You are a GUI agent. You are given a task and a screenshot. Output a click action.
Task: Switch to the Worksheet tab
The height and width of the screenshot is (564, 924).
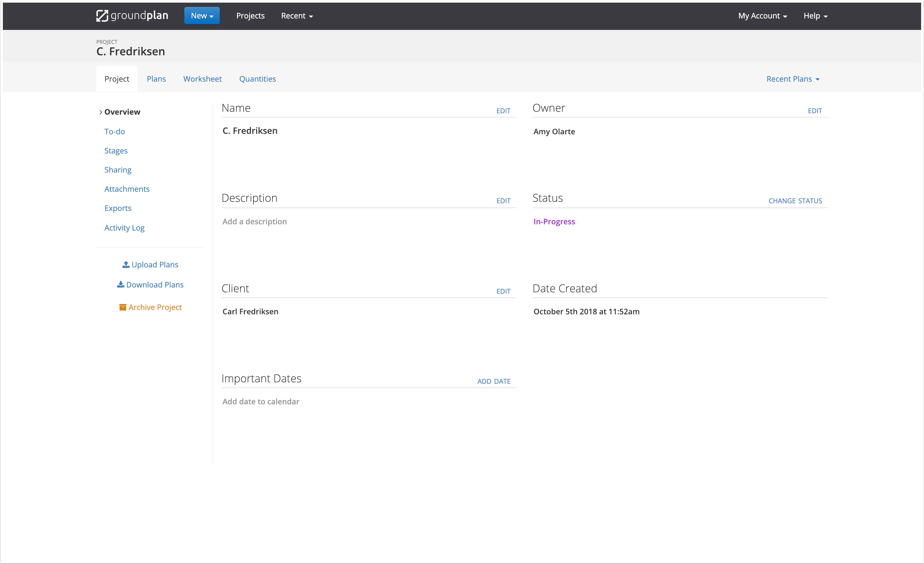203,79
